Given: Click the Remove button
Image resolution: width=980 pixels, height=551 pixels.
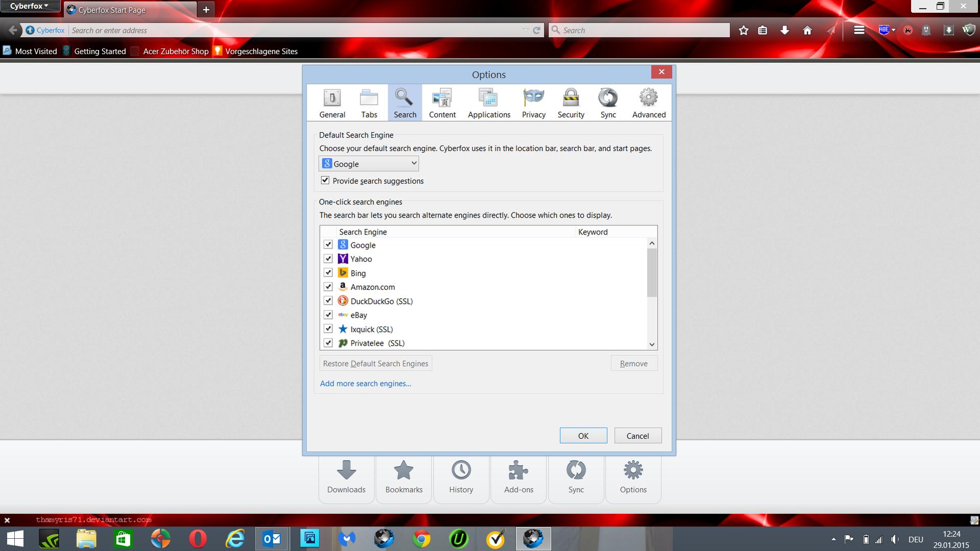Looking at the screenshot, I should [x=634, y=364].
